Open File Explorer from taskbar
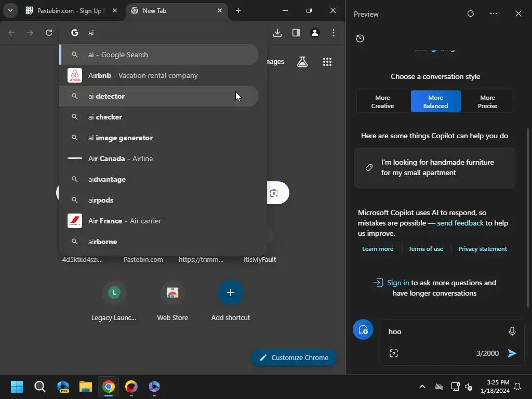Image resolution: width=532 pixels, height=399 pixels. point(86,387)
